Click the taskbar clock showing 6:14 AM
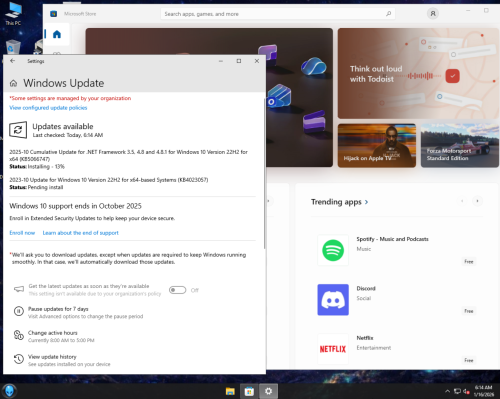500x399 pixels. coord(484,391)
